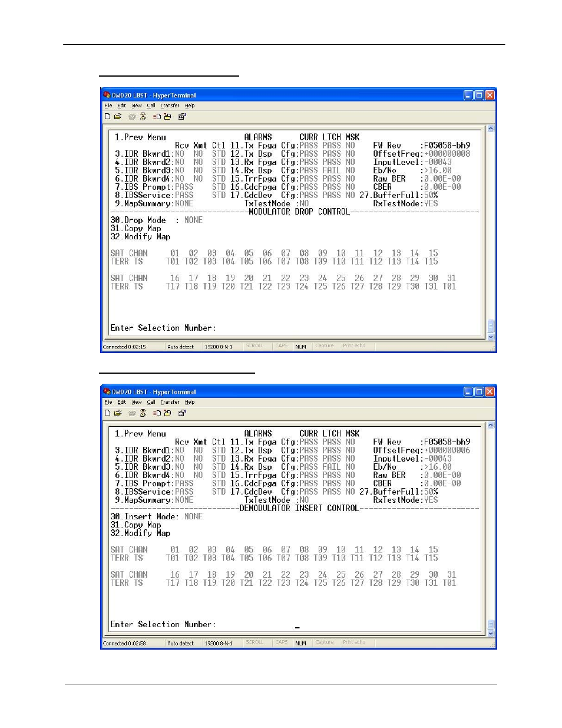Open Help menu in Modulator Drop window
The height and width of the screenshot is (728, 562).
[190, 106]
